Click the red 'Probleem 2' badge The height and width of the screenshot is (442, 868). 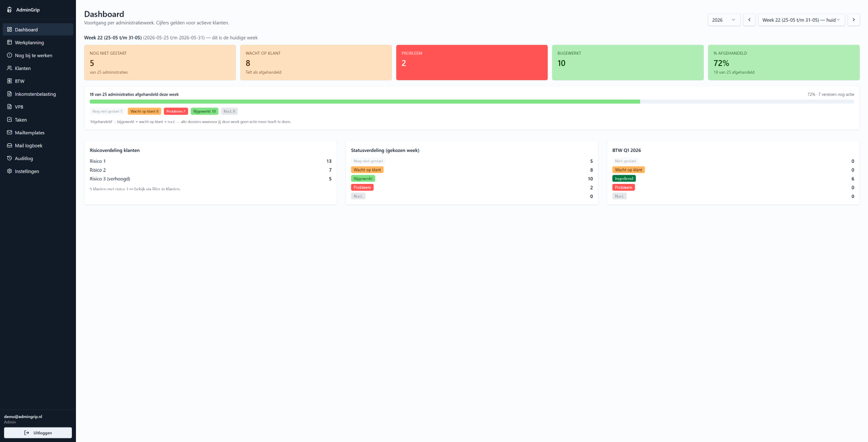click(x=176, y=111)
